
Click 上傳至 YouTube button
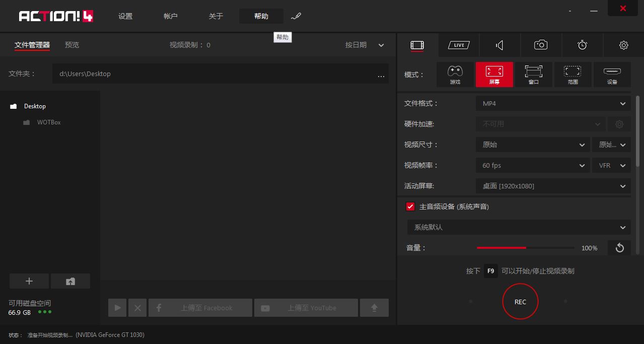pyautogui.click(x=306, y=308)
